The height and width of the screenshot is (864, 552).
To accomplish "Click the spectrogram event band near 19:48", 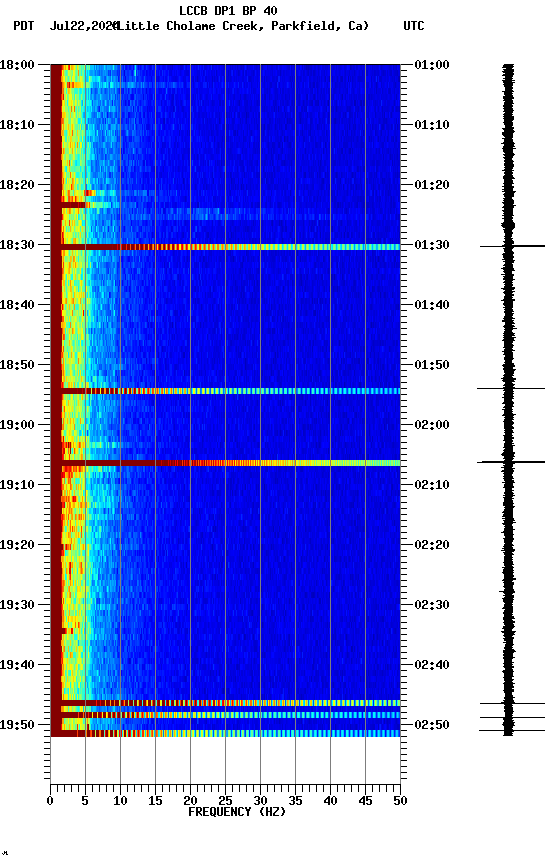I will (x=225, y=716).
